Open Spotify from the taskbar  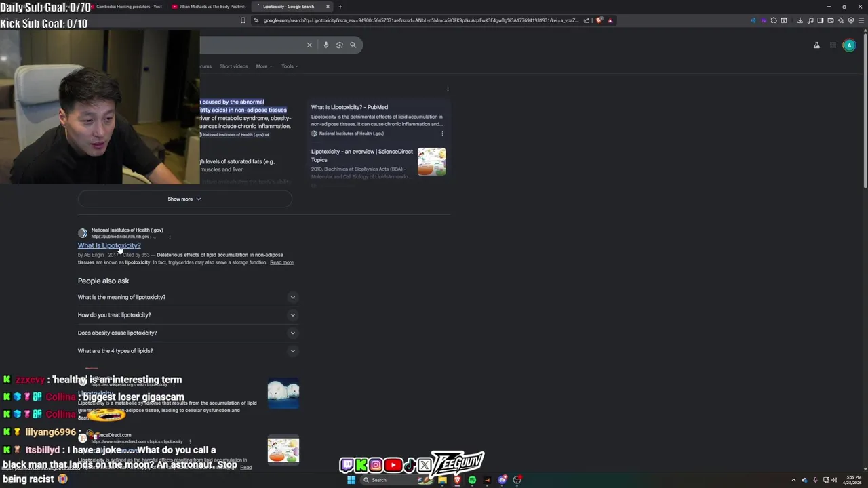[472, 480]
